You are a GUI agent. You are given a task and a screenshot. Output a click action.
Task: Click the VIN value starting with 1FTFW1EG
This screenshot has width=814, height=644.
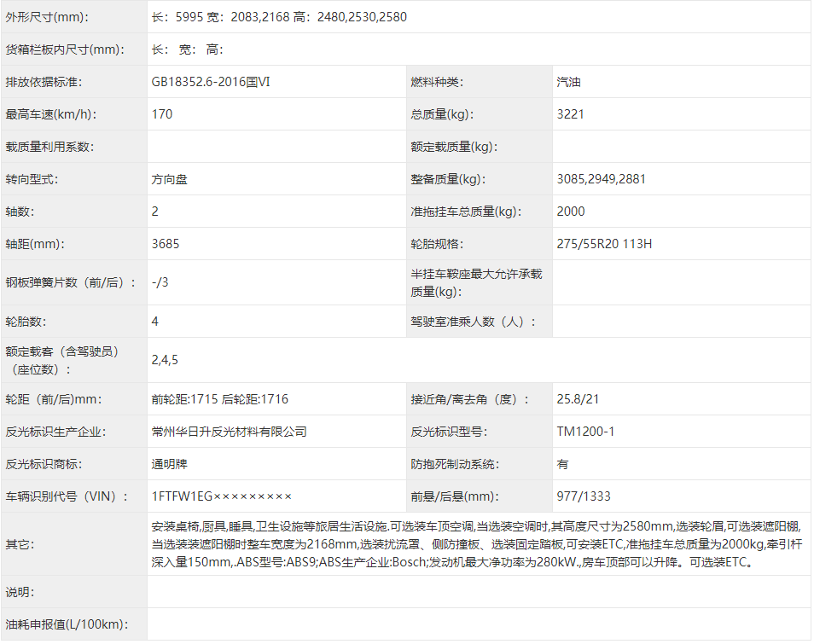(x=221, y=496)
